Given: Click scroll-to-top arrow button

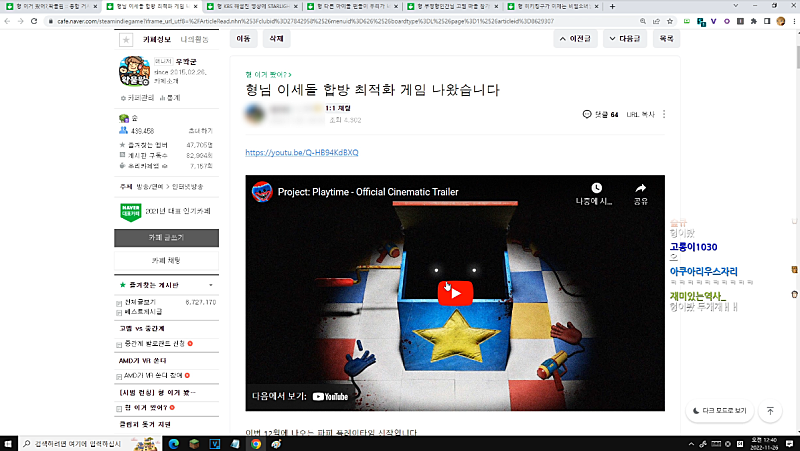Looking at the screenshot, I should [770, 411].
